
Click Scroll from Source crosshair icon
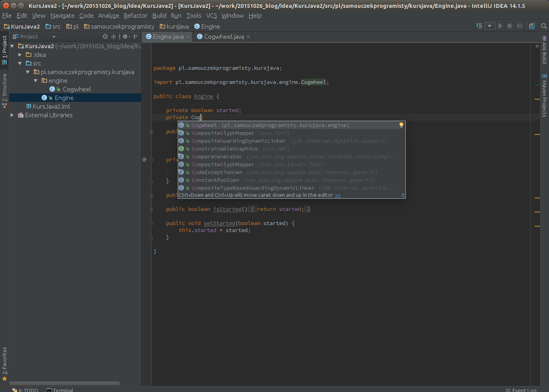coord(105,36)
